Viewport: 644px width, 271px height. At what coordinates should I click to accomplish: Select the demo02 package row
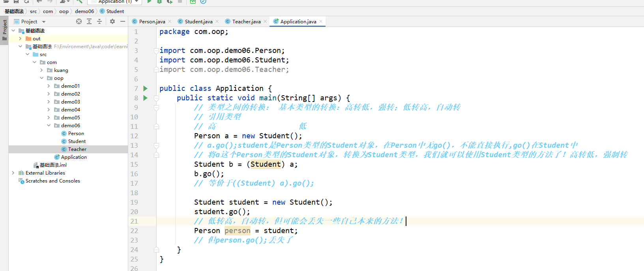click(68, 94)
